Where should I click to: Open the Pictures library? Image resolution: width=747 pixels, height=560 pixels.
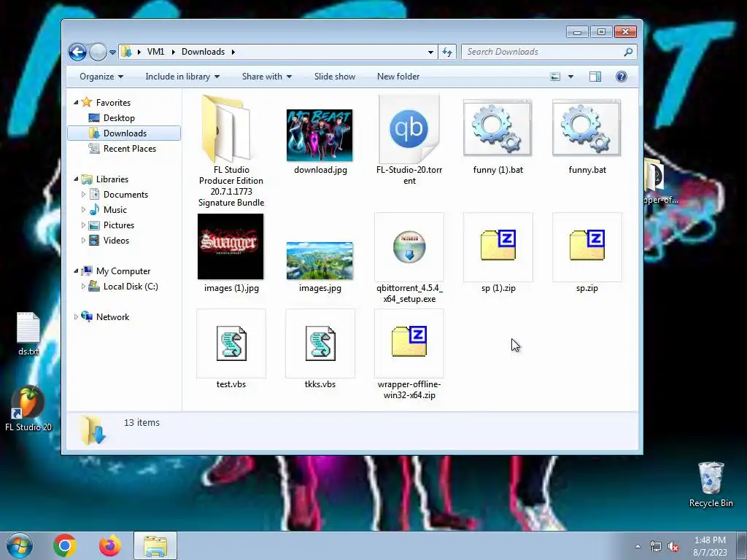(119, 225)
